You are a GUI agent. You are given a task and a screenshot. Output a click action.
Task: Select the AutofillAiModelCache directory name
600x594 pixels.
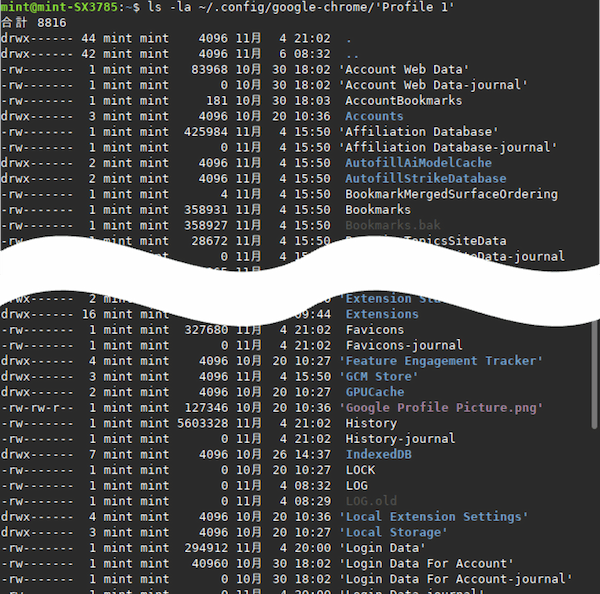coord(418,163)
